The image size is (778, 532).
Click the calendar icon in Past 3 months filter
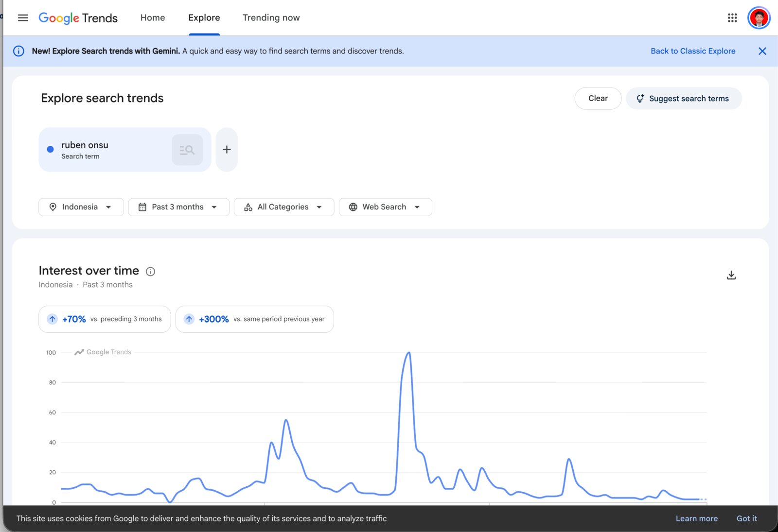click(x=142, y=207)
